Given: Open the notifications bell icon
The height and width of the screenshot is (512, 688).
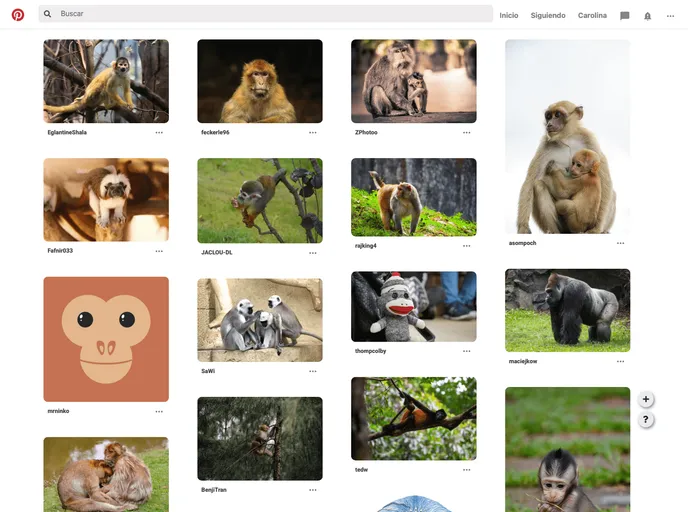Looking at the screenshot, I should point(647,16).
